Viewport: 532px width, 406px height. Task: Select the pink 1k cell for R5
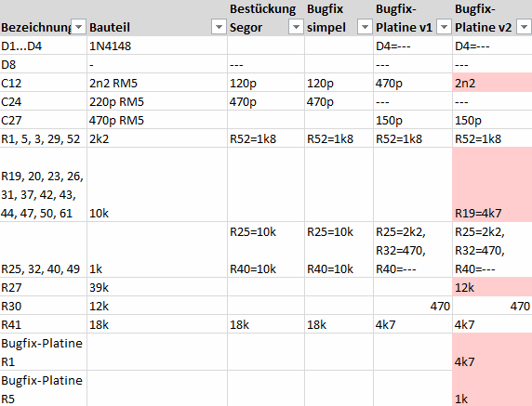(x=492, y=388)
